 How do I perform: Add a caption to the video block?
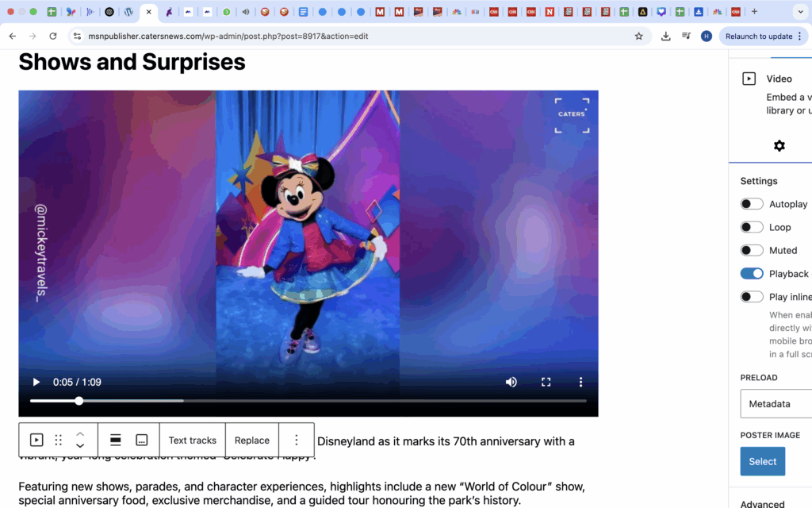[x=141, y=440]
